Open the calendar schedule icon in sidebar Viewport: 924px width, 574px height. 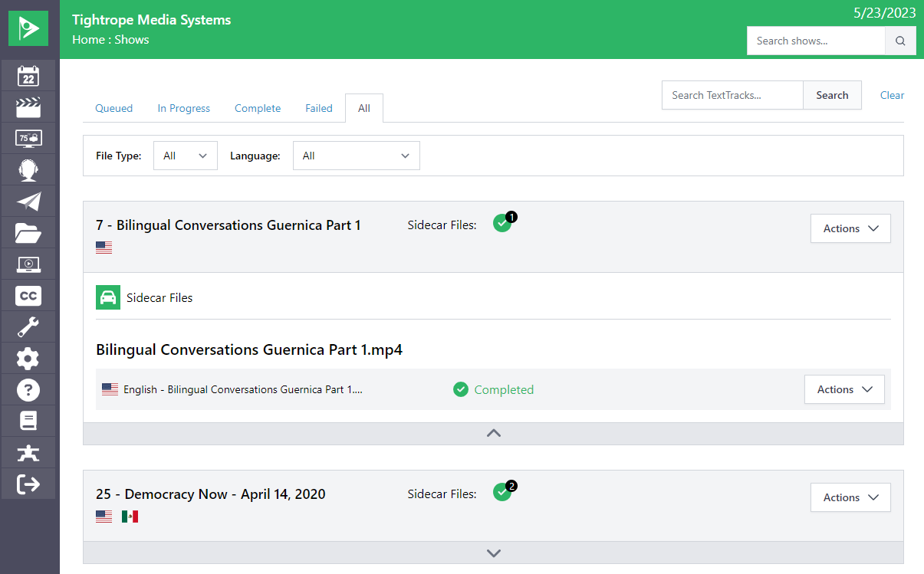(x=28, y=76)
